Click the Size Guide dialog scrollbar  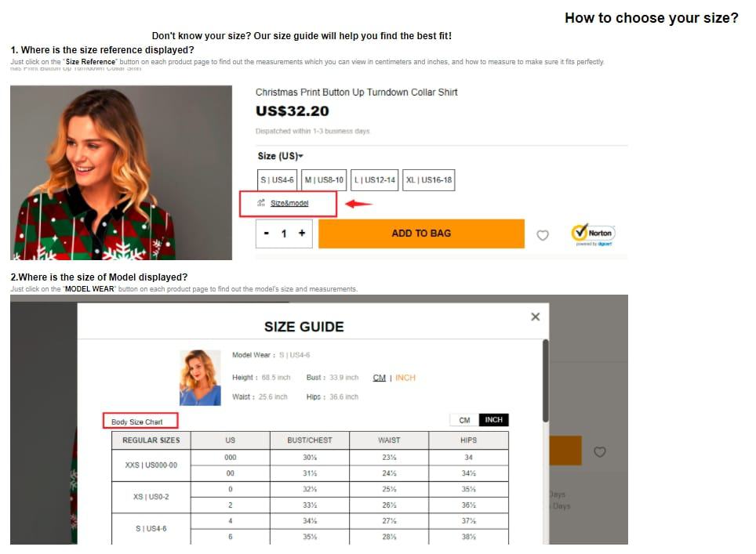pyautogui.click(x=546, y=381)
